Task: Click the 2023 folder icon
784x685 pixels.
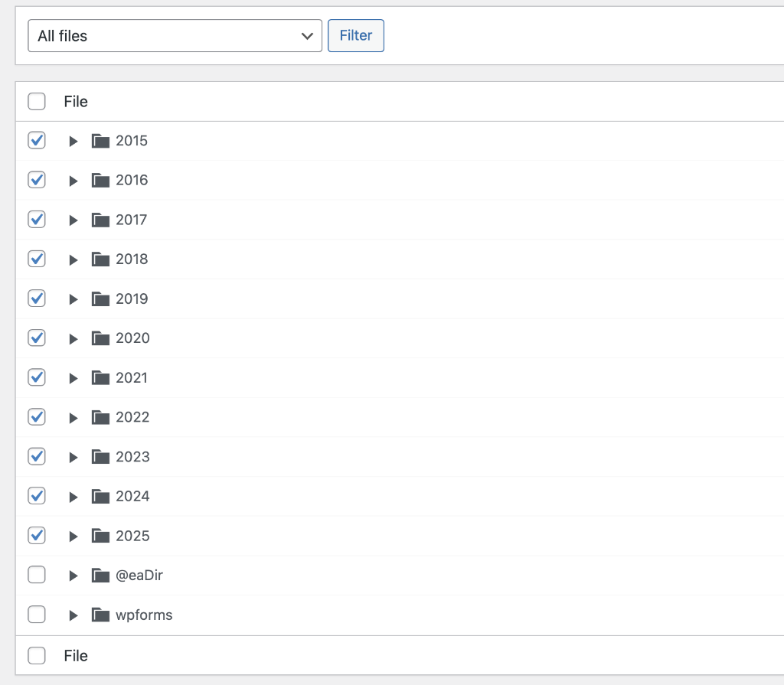Action: [x=100, y=457]
